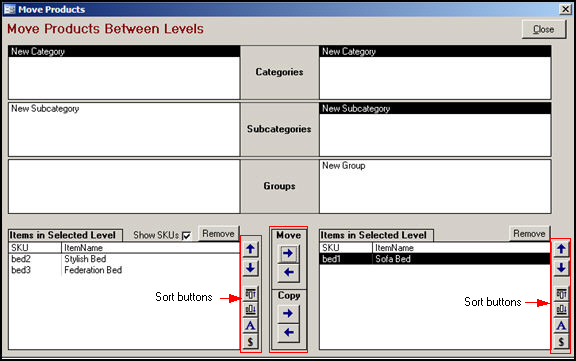Sort left list by SKU descending

pyautogui.click(x=251, y=310)
